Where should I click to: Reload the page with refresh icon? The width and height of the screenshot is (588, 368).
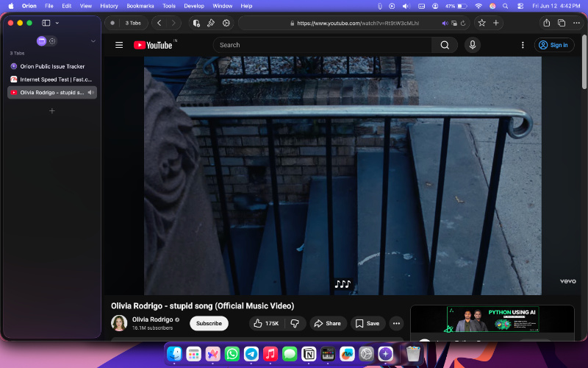pos(463,24)
